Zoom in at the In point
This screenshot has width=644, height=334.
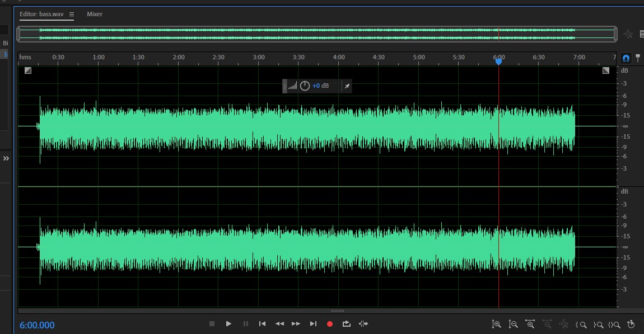click(581, 324)
